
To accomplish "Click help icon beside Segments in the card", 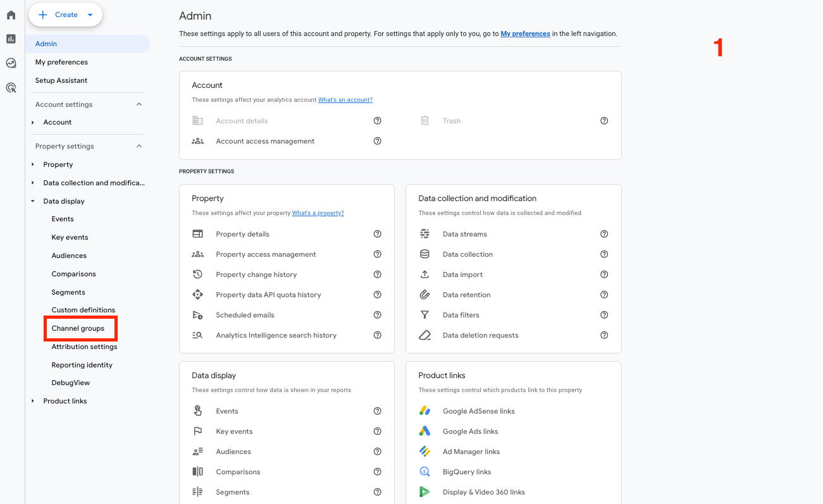I will pos(378,492).
